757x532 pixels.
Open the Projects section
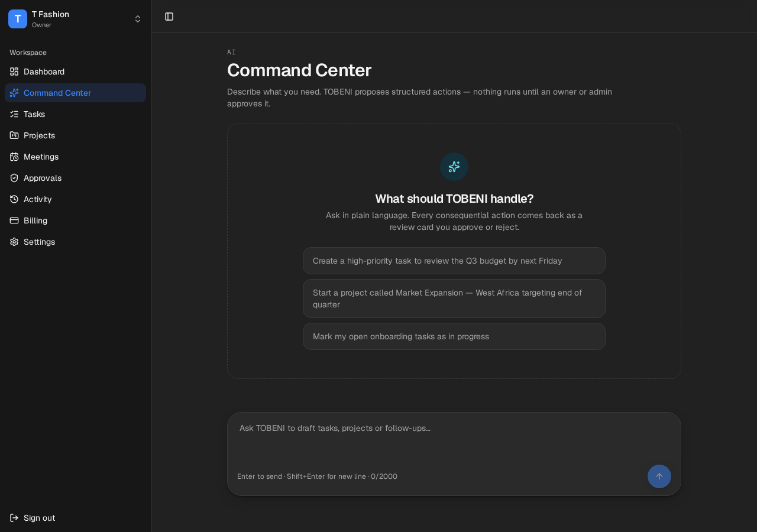[75, 135]
